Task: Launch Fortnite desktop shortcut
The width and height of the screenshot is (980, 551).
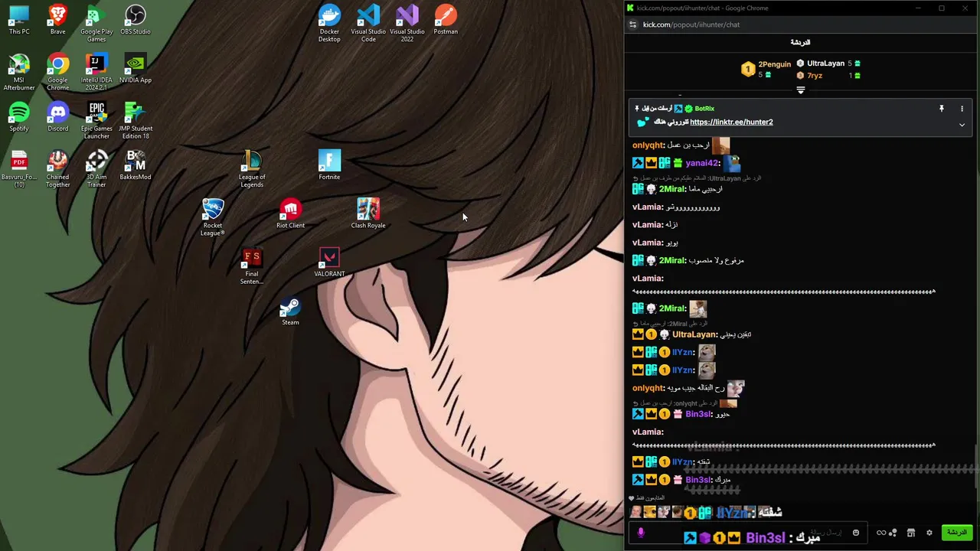Action: coord(329,165)
